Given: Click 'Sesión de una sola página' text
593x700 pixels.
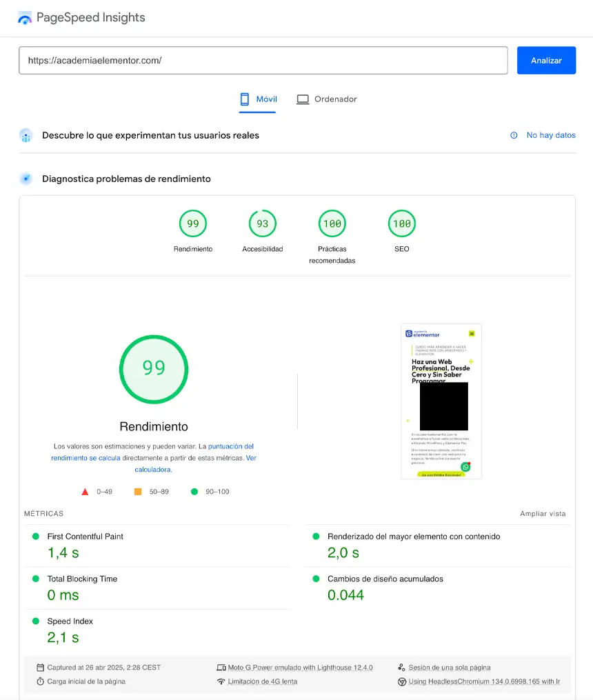Looking at the screenshot, I should (450, 668).
